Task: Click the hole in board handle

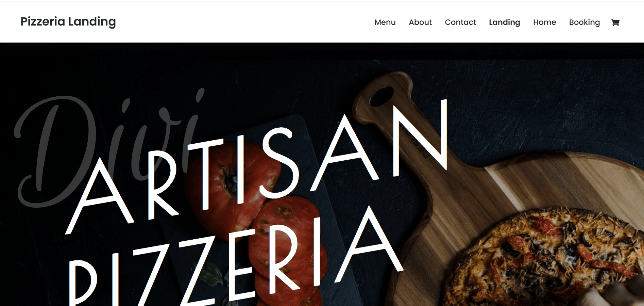Action: tap(382, 95)
